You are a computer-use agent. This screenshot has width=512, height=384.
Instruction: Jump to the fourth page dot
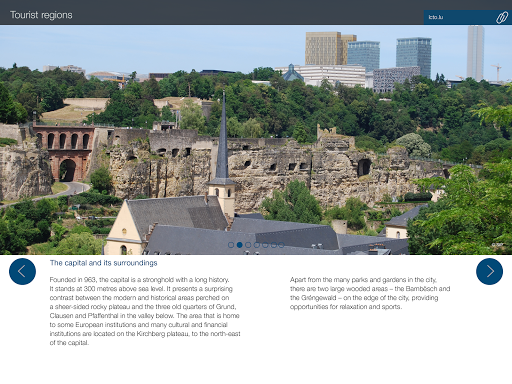click(x=257, y=245)
